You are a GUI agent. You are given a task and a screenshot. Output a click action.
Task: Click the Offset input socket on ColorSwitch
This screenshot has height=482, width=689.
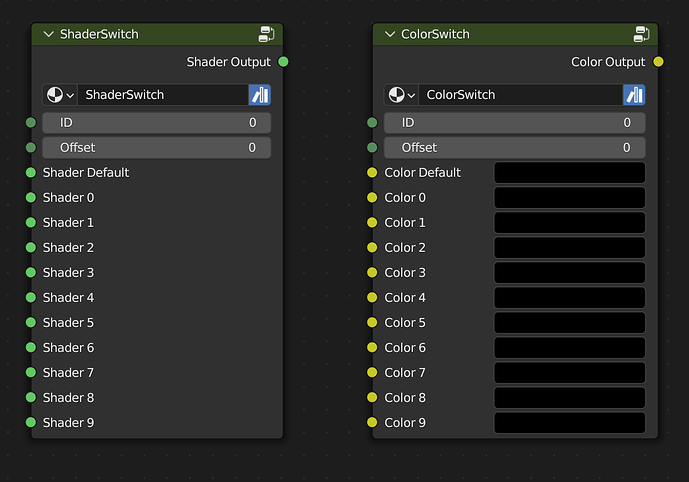tap(372, 148)
